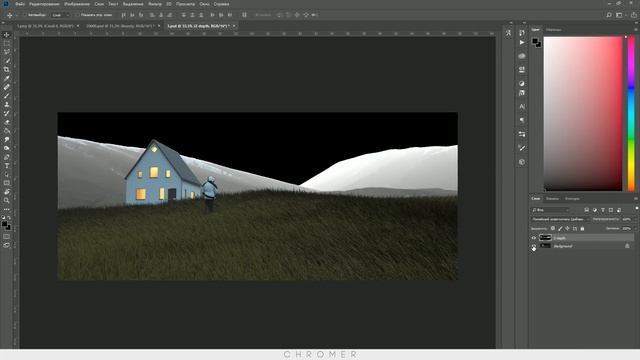
Task: Select the Eyedropper tool
Action: [x=7, y=78]
